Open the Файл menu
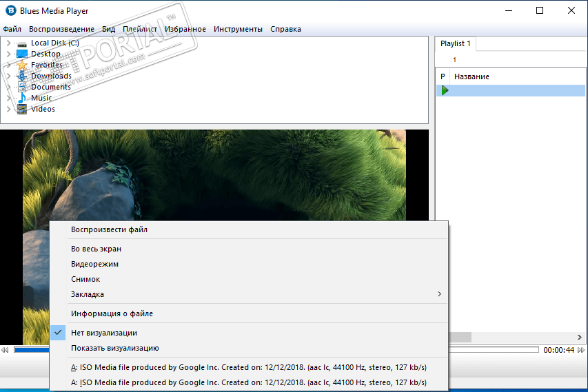Screen dimensions: 588x392 tap(12, 29)
